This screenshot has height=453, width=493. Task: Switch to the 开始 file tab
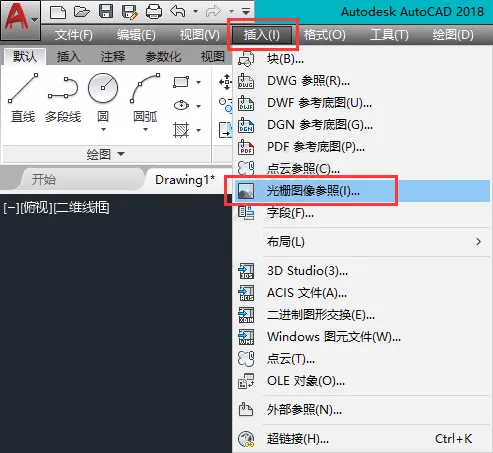pos(43,180)
